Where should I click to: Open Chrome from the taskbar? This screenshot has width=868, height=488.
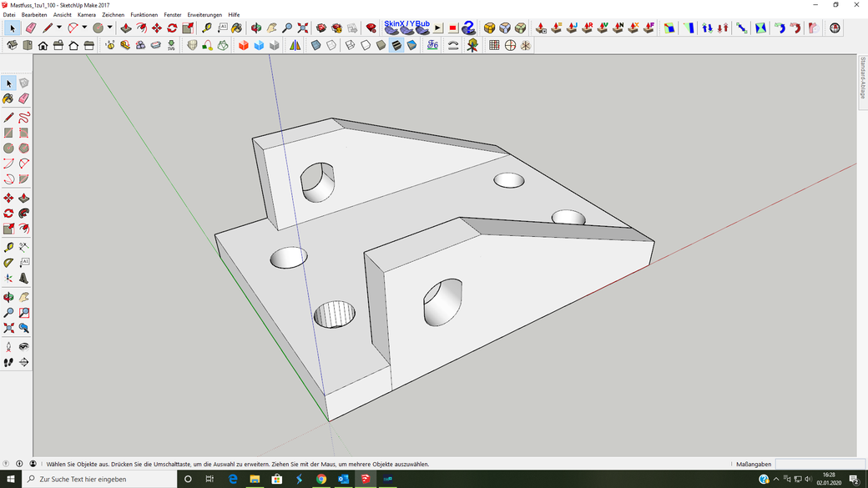tap(321, 479)
